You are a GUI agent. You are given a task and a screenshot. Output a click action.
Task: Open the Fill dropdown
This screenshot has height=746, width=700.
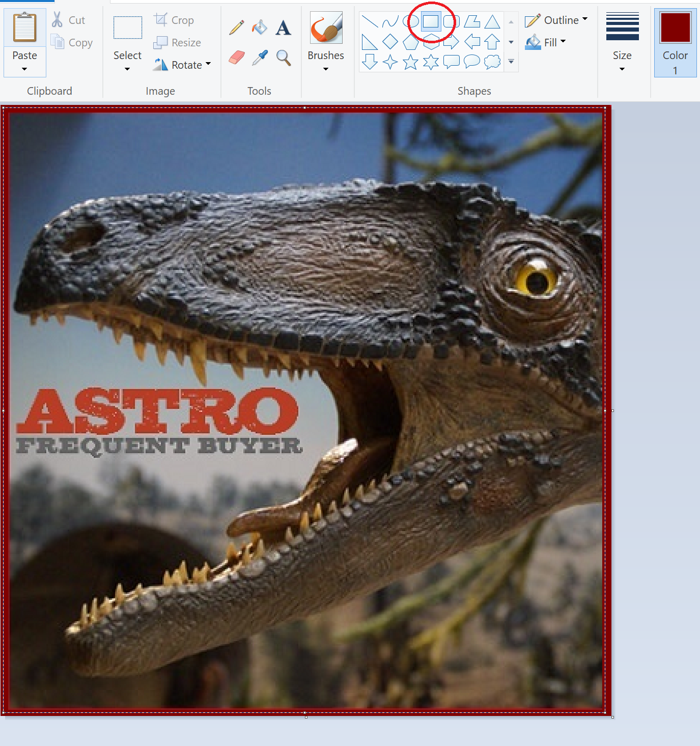[547, 42]
